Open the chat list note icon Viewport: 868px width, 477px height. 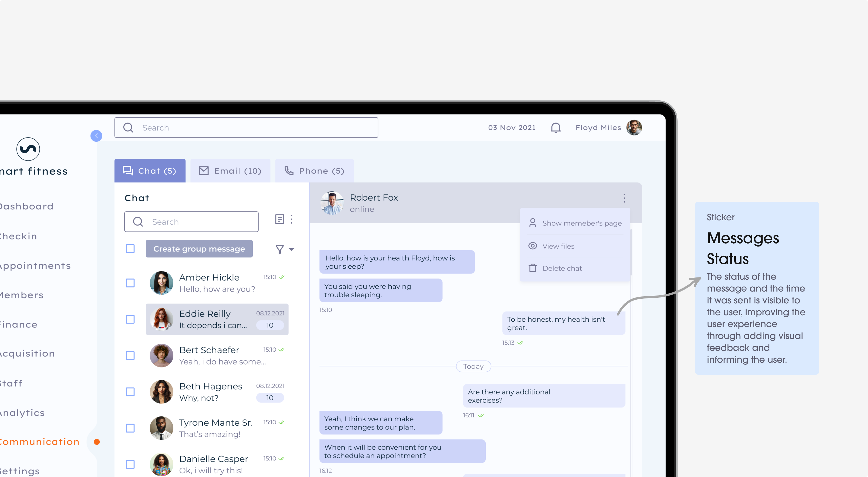279,219
